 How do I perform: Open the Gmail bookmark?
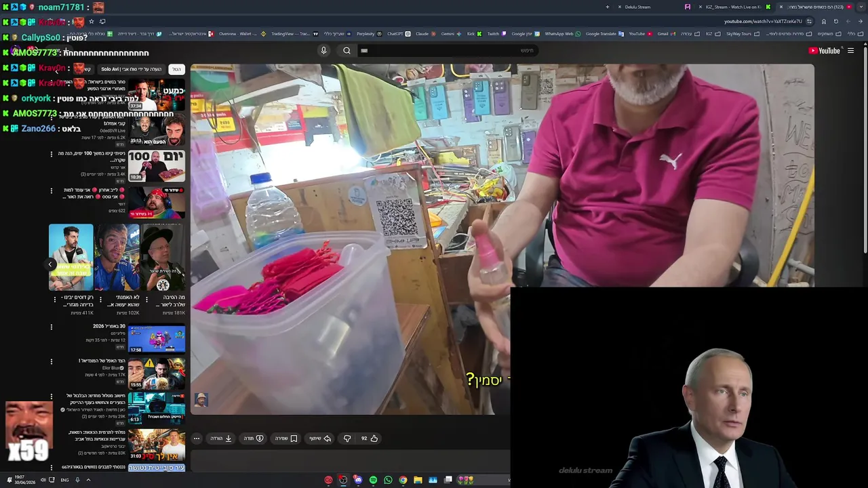[667, 34]
